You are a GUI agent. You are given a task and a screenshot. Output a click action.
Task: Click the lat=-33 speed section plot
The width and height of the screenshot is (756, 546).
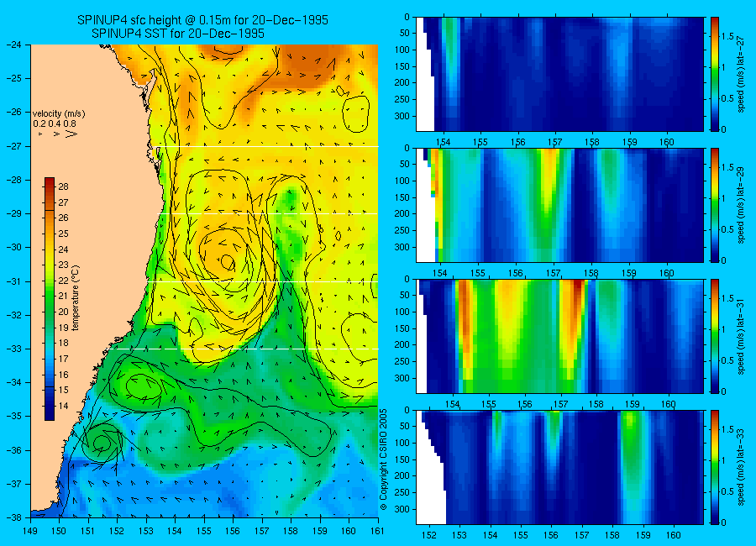(559, 467)
